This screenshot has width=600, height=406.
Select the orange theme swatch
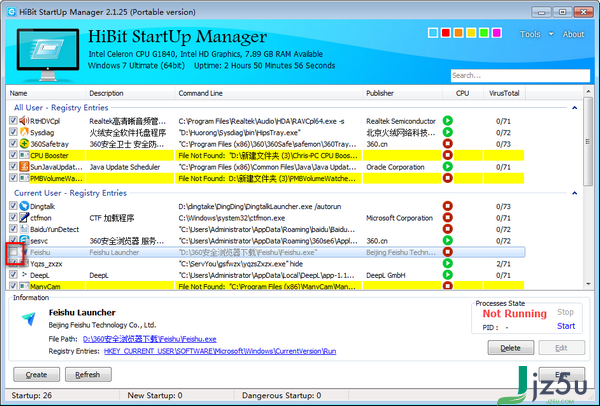click(x=458, y=33)
